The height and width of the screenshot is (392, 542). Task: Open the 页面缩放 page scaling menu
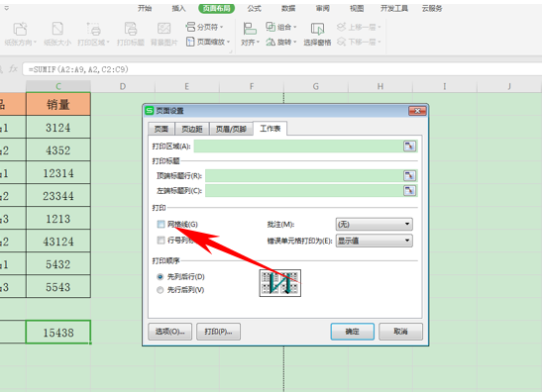click(x=208, y=43)
